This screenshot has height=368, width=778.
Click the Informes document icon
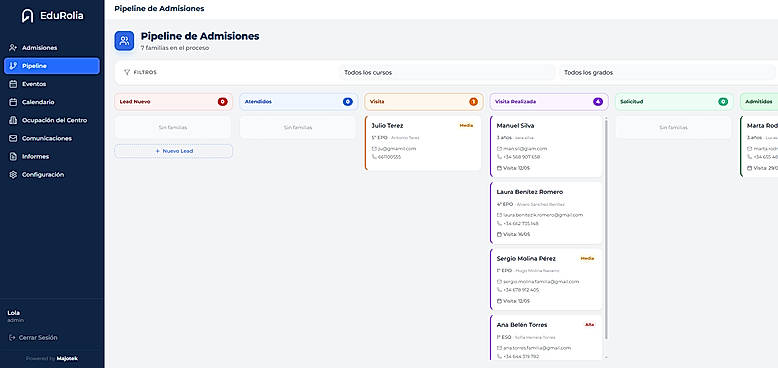click(x=13, y=156)
